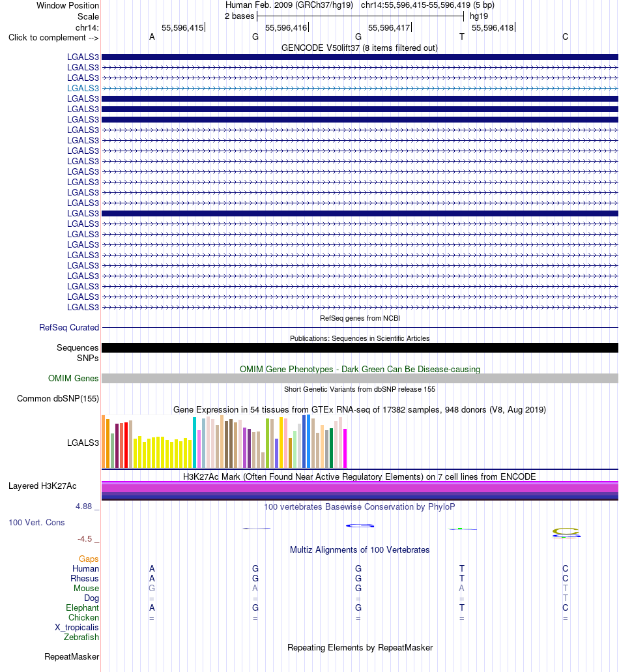The width and height of the screenshot is (619, 672).
Task: Open the OMIM Genes track label
Action: coord(73,379)
